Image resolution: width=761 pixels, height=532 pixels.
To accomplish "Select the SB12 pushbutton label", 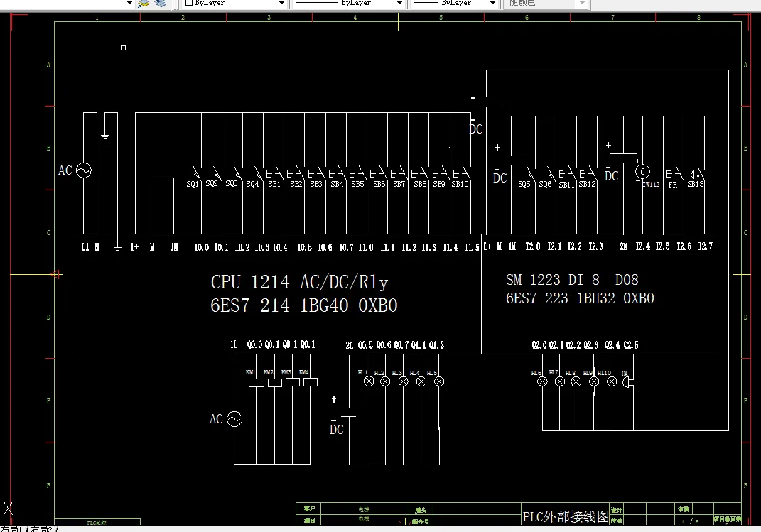I will [x=587, y=184].
